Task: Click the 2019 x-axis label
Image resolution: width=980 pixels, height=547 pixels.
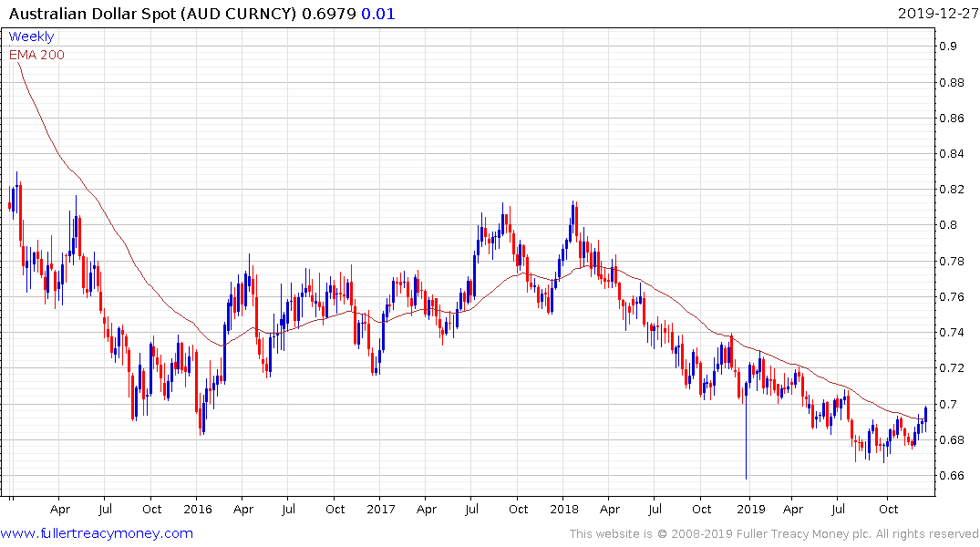Action: pos(750,510)
